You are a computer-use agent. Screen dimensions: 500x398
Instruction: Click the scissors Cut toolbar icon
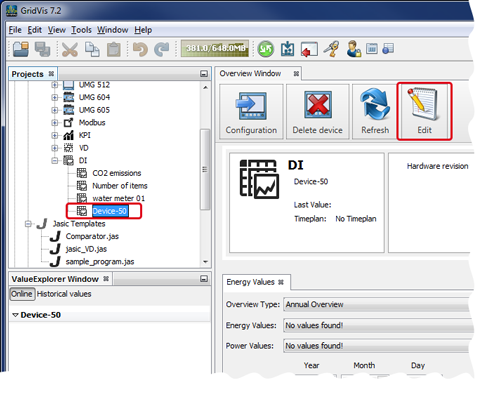pyautogui.click(x=70, y=49)
